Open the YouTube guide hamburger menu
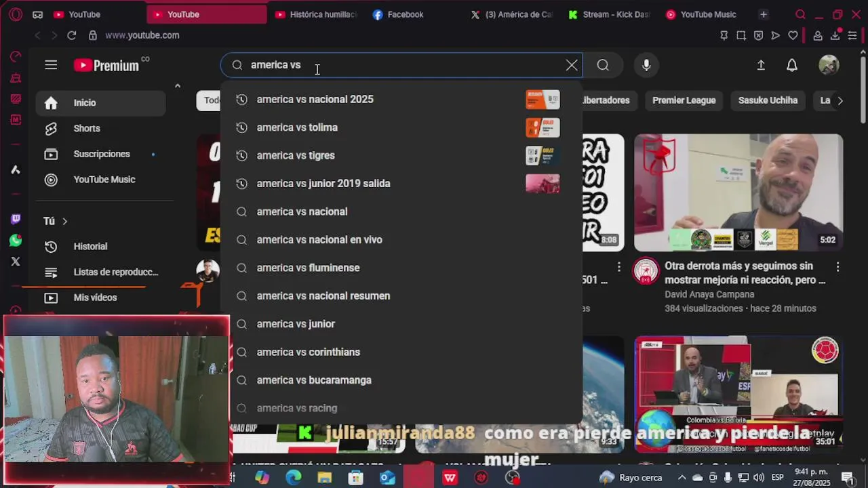Viewport: 868px width, 488px height. click(51, 65)
